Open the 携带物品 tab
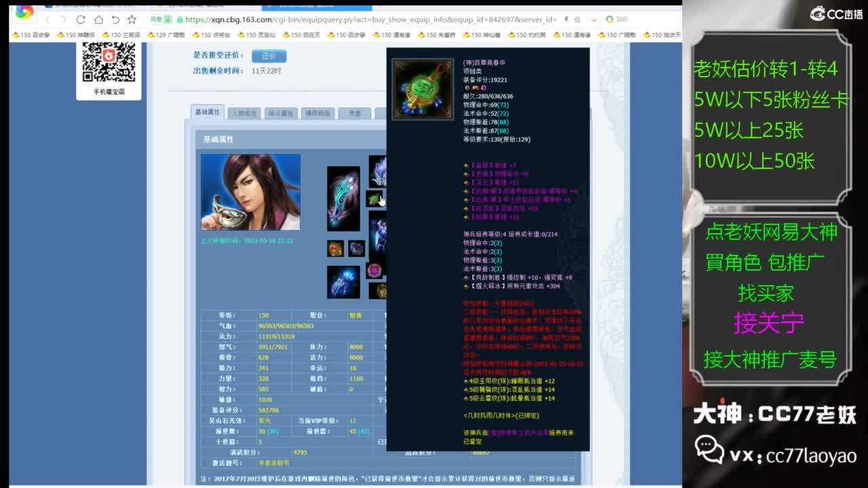The height and width of the screenshot is (488, 868). tap(317, 113)
